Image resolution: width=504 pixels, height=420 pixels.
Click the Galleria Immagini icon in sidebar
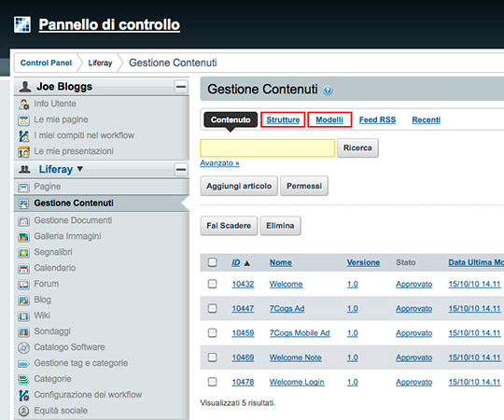[x=23, y=237]
